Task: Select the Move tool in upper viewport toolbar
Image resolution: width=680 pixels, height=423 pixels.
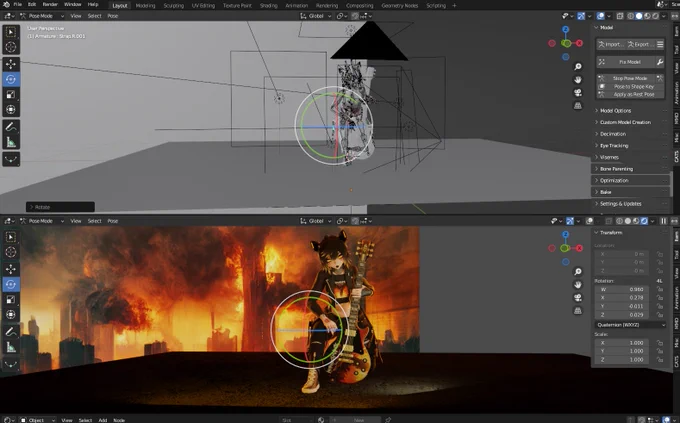Action: 11,64
